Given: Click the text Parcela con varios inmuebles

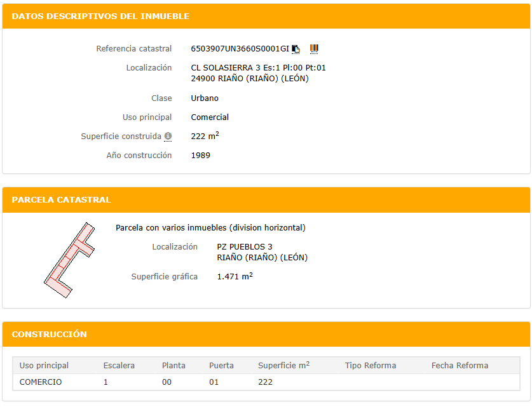Looking at the screenshot, I should (172, 228).
